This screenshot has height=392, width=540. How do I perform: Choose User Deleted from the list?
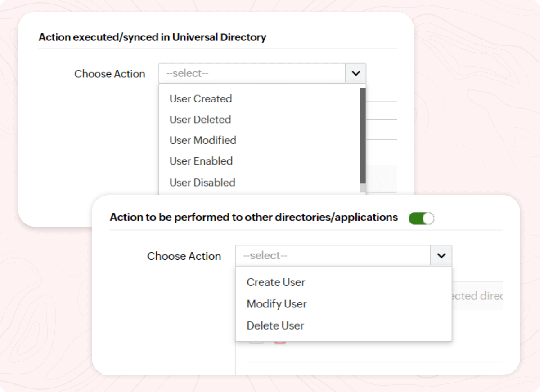click(x=200, y=120)
